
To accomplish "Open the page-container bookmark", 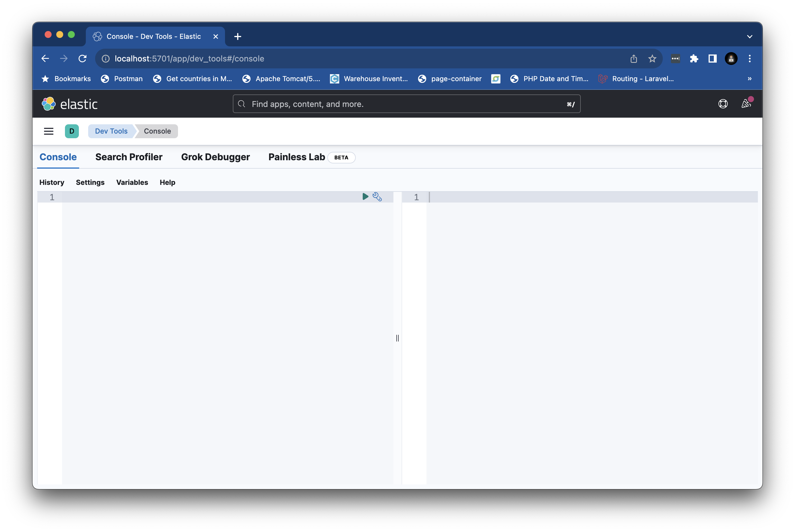I will 450,79.
